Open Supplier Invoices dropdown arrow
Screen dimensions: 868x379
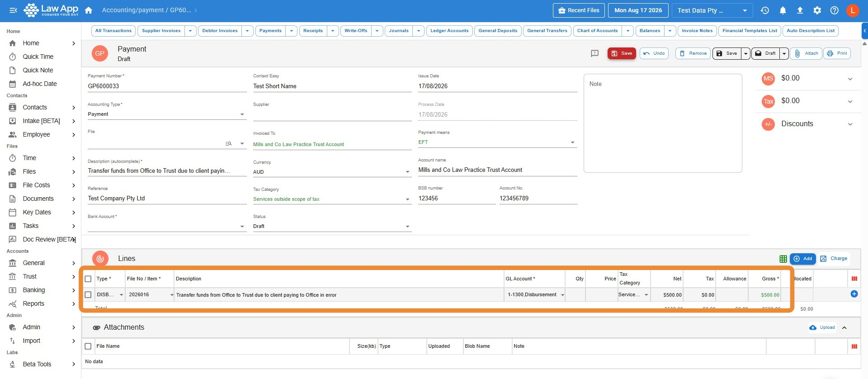190,31
